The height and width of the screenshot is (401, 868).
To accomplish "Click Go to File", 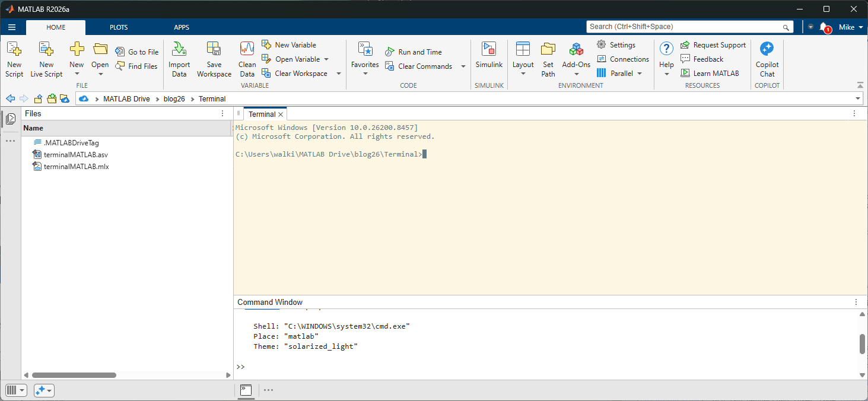I will click(137, 52).
